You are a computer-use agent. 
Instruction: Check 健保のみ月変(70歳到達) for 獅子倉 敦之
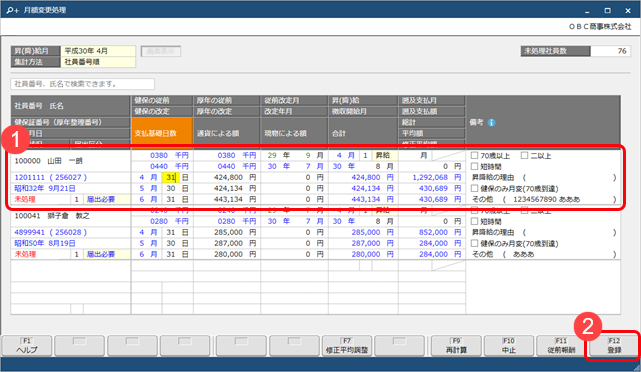pos(474,243)
